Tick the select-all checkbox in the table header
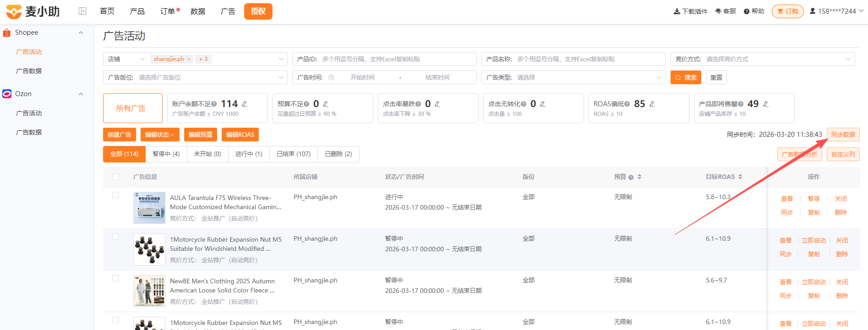Screen dimensions: 868x330 pyautogui.click(x=115, y=177)
